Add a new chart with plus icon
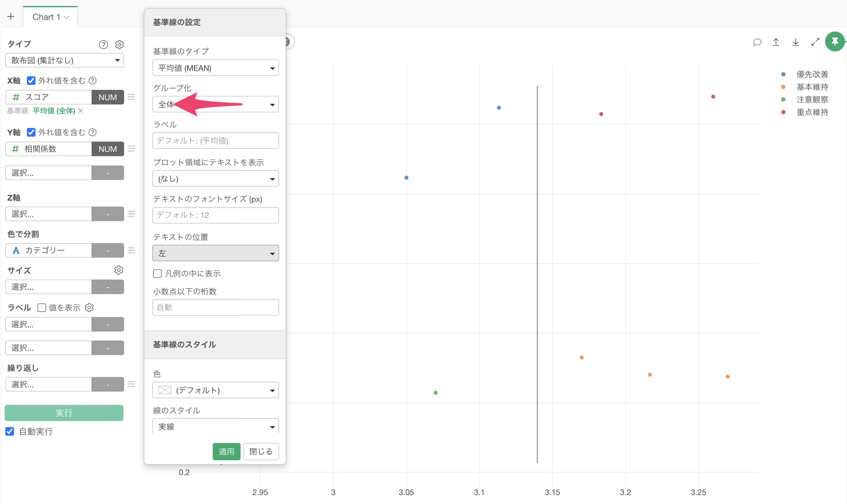Viewport: 847px width, 504px height. 11,17
